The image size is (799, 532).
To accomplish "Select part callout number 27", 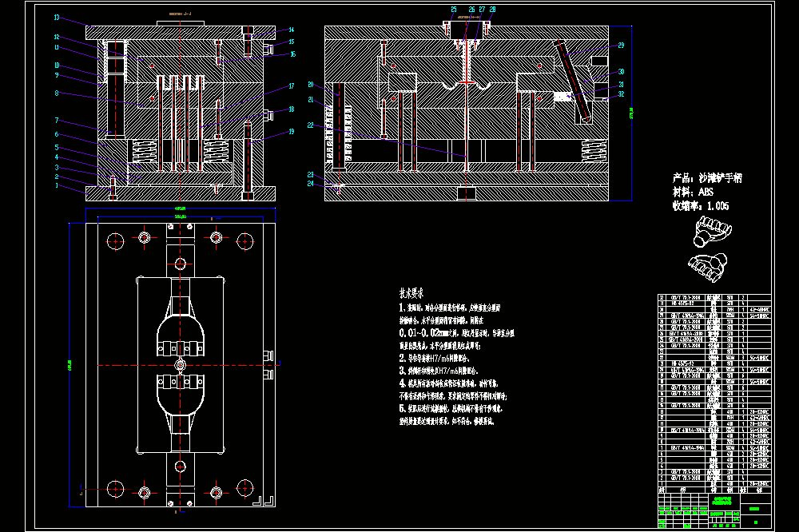I will pos(482,9).
